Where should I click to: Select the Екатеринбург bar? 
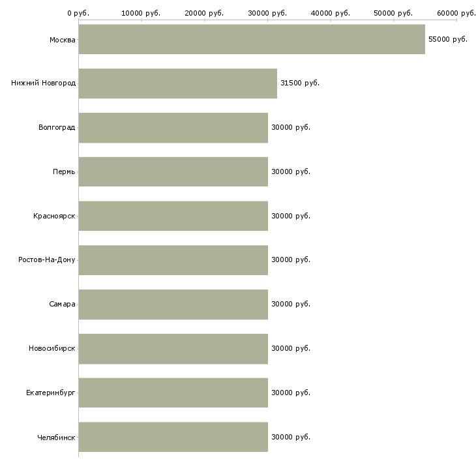(173, 393)
